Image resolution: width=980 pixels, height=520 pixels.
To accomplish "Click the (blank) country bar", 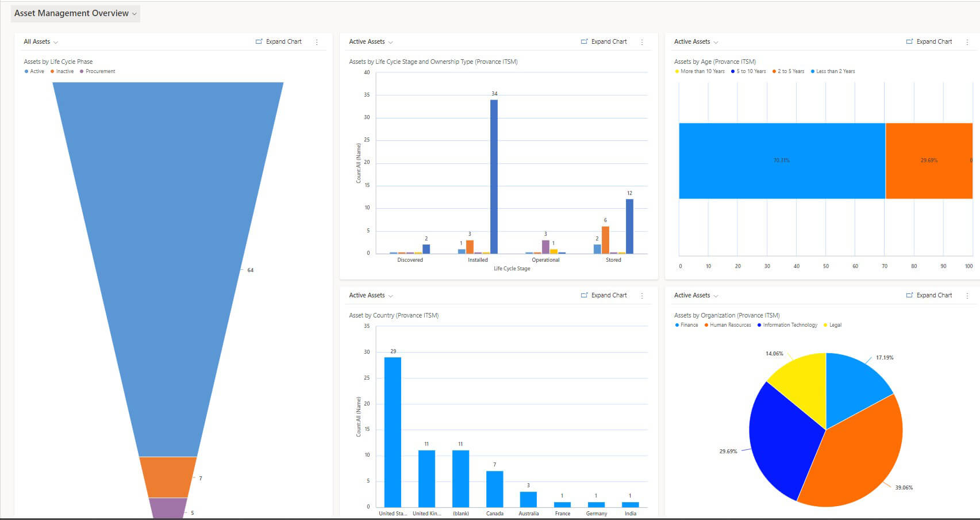I will 460,479.
